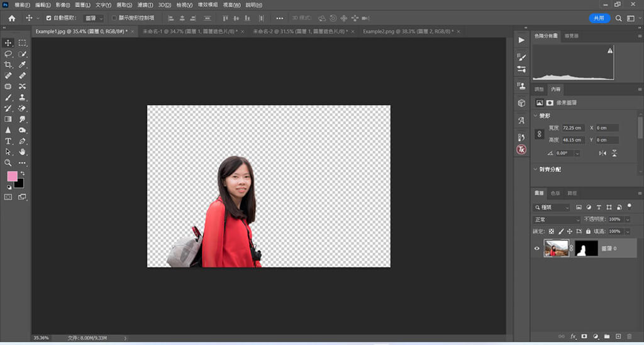Toggle Lock Image Pixels brush icon
This screenshot has height=345, width=644.
pos(560,231)
